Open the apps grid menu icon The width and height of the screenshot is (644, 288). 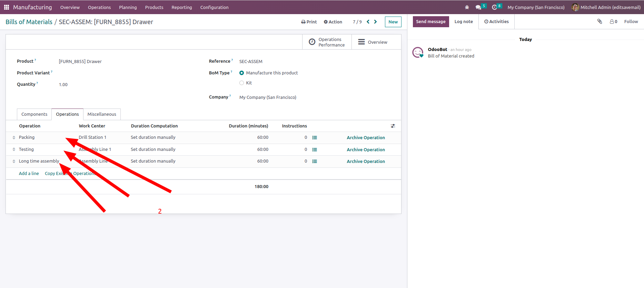(x=6, y=7)
